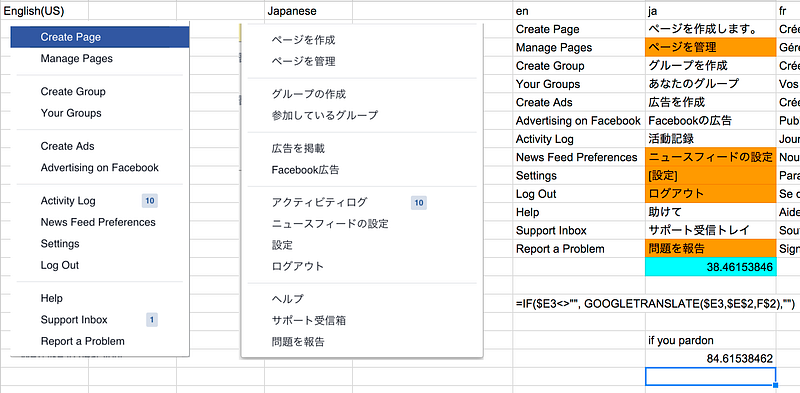Select 'ページを管理' in Japanese menu
The width and height of the screenshot is (800, 393).
(x=303, y=62)
